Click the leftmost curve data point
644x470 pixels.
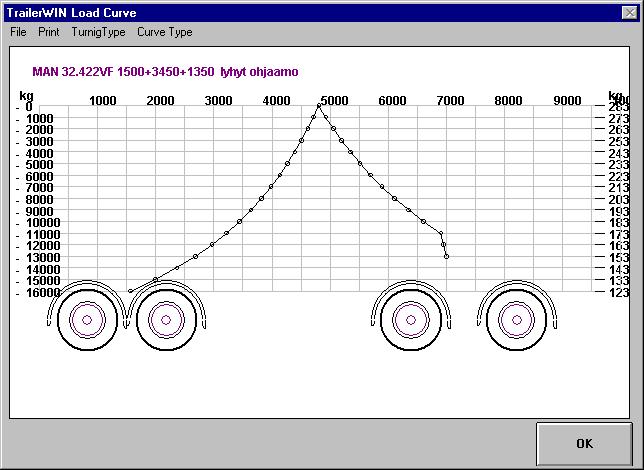click(131, 291)
